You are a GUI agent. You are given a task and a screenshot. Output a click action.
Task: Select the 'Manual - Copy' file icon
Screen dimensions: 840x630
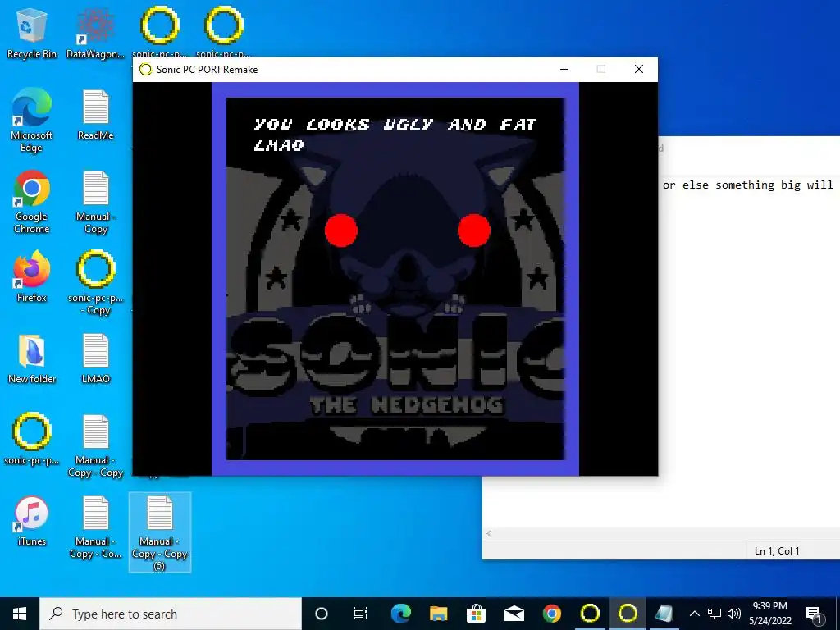coord(95,202)
